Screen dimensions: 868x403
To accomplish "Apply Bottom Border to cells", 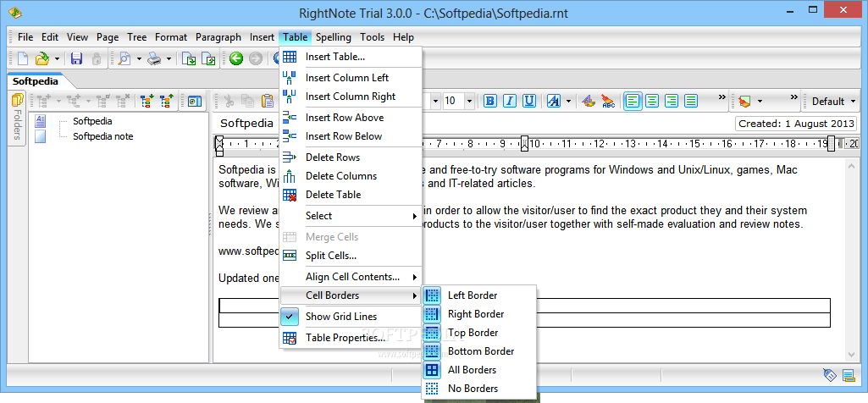I will pos(479,351).
